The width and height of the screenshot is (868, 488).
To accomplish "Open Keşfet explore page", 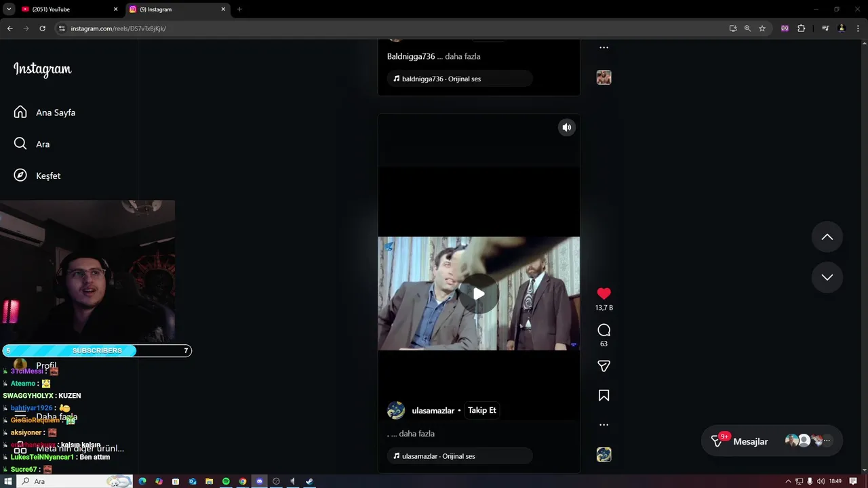I will [37, 176].
